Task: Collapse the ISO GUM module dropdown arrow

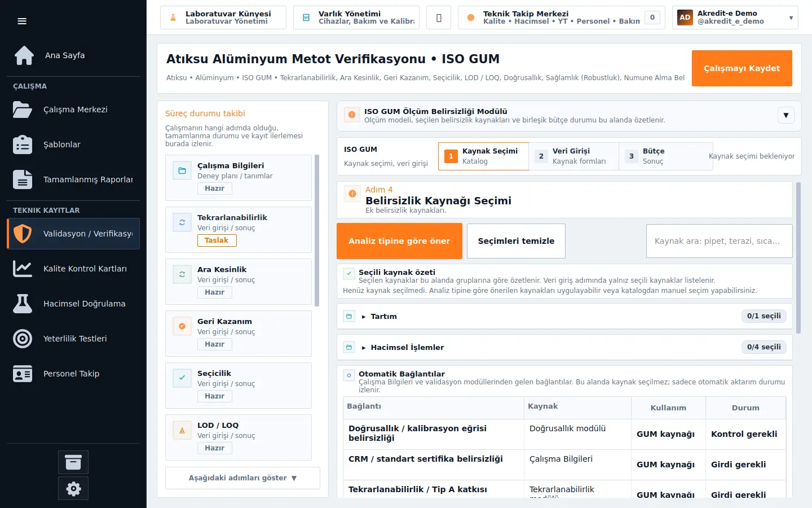Action: click(786, 115)
